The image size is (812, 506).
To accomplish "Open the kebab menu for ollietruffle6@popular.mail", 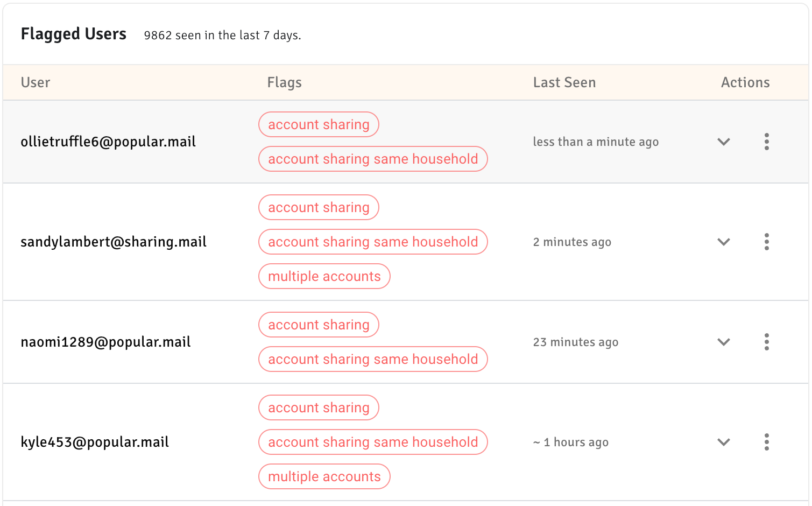I will click(766, 142).
